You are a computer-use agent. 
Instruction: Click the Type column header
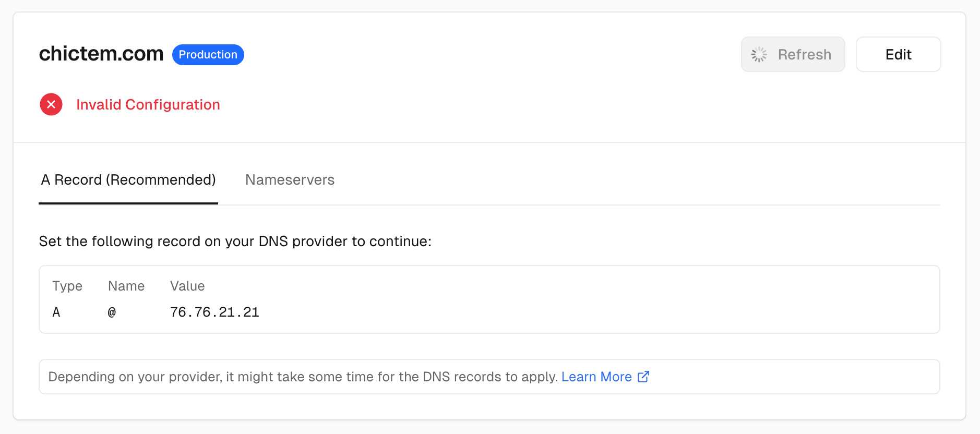point(67,286)
